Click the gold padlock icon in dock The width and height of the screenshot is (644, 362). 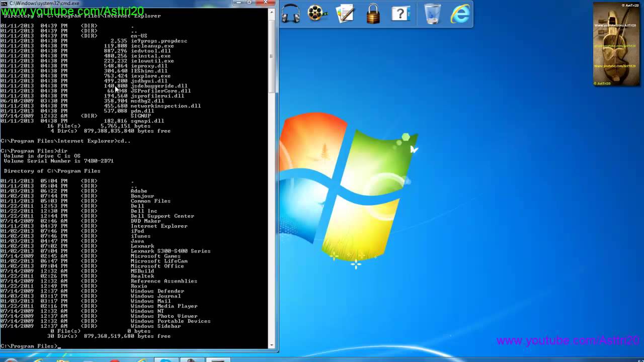click(x=373, y=14)
